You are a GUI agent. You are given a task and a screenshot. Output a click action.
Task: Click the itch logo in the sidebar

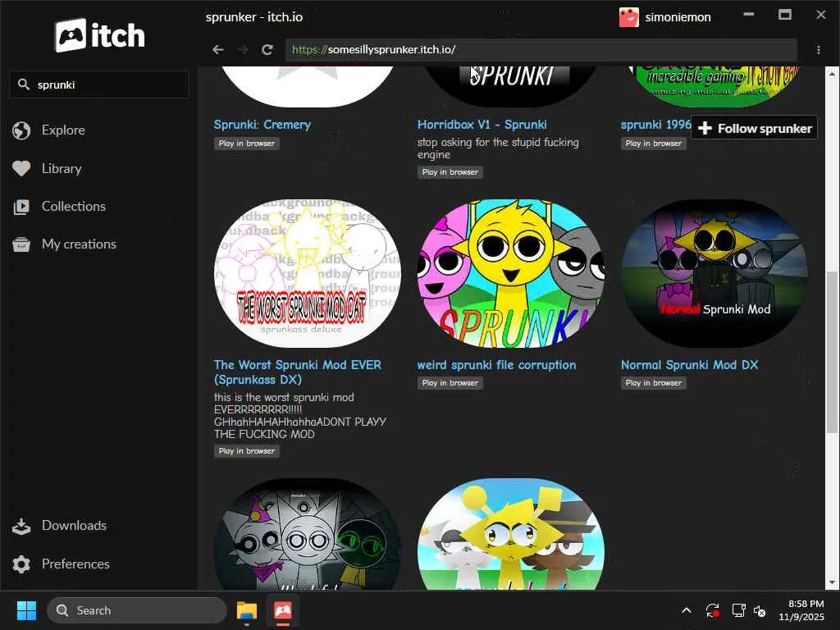tap(99, 35)
